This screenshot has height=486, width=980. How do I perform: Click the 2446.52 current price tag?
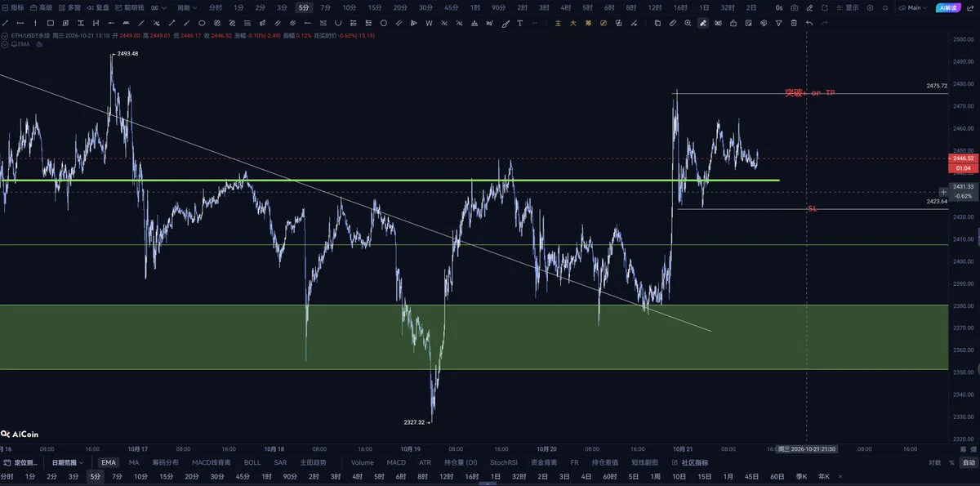(964, 158)
